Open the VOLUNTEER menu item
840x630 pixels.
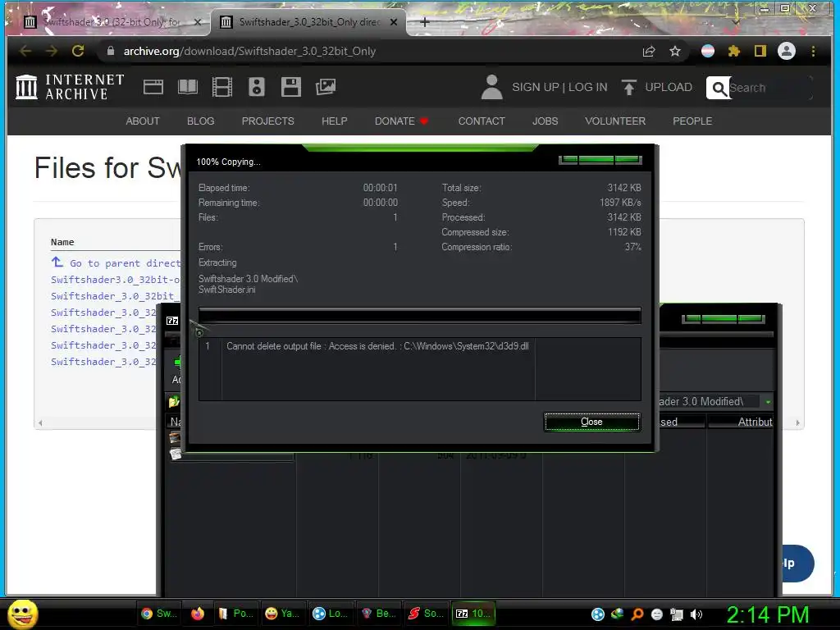tap(615, 121)
